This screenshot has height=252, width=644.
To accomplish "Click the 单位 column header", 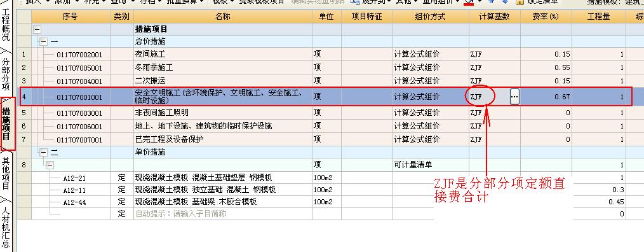I will point(326,17).
